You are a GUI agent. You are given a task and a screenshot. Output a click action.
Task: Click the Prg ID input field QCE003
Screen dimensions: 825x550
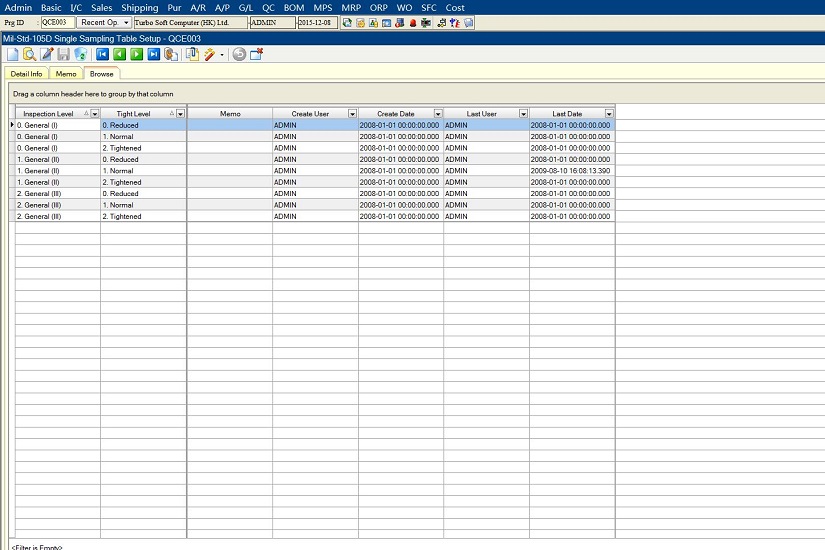pyautogui.click(x=58, y=23)
